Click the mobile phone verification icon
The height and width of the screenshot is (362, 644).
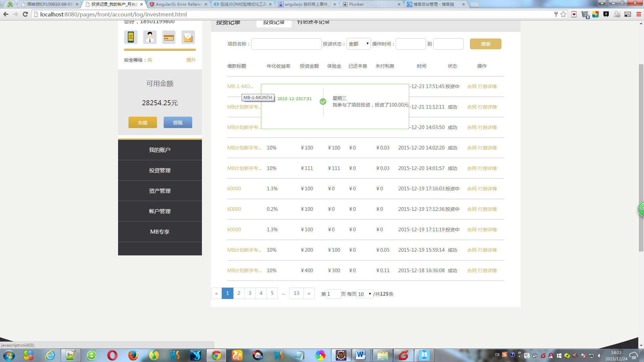point(131,37)
